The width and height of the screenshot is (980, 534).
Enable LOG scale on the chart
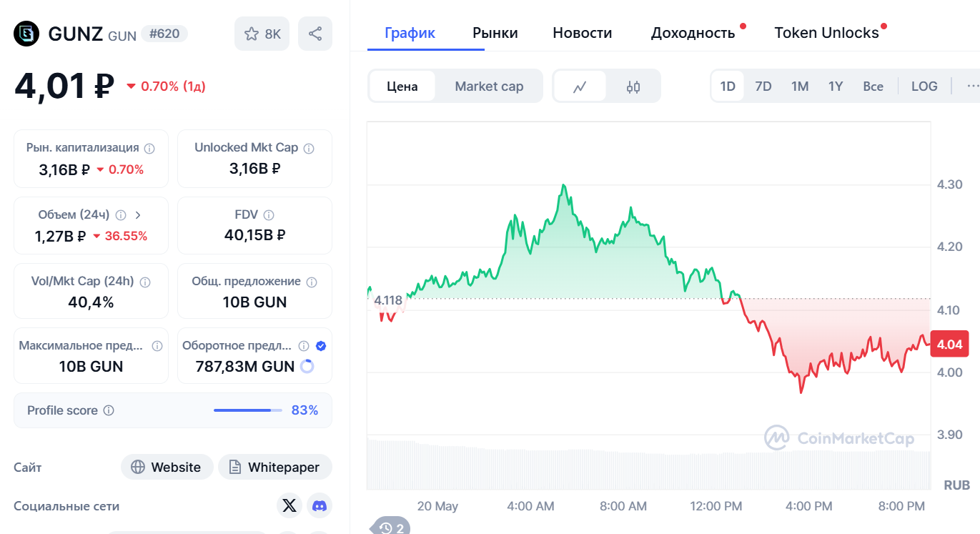[x=924, y=86]
